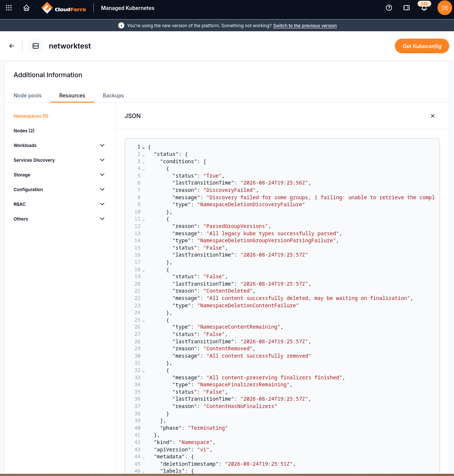Click "v1" apiVersion value
The image size is (454, 476).
coord(203,450)
